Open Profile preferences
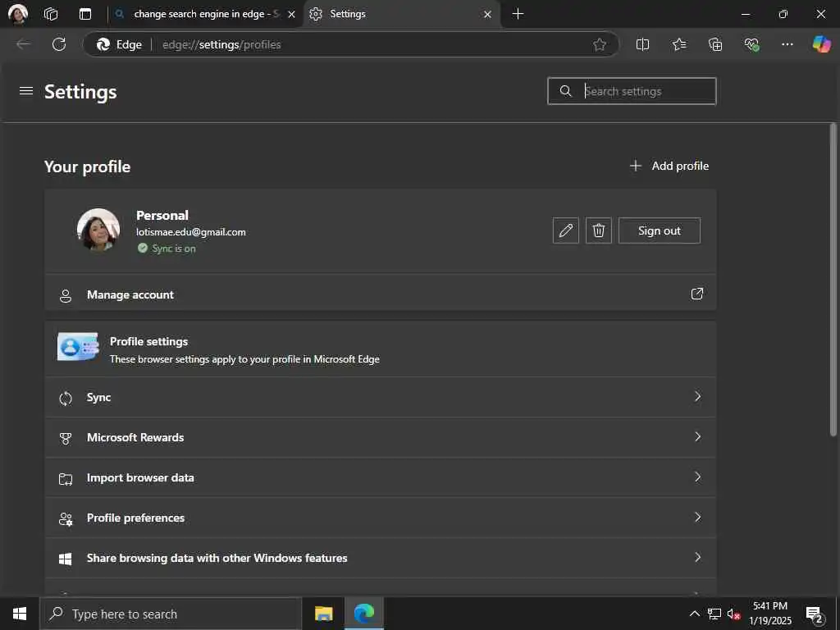 point(381,518)
